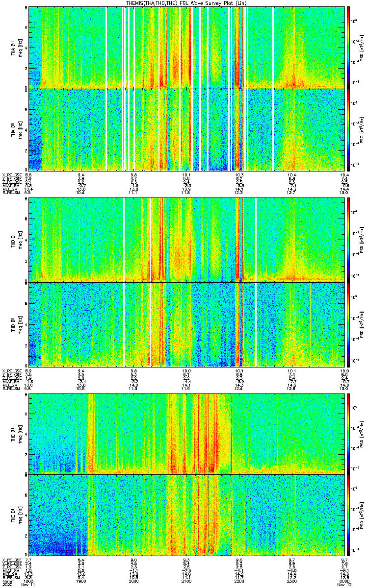Click the 2300 time tick label
The height and width of the screenshot is (588, 368).
(x=292, y=582)
